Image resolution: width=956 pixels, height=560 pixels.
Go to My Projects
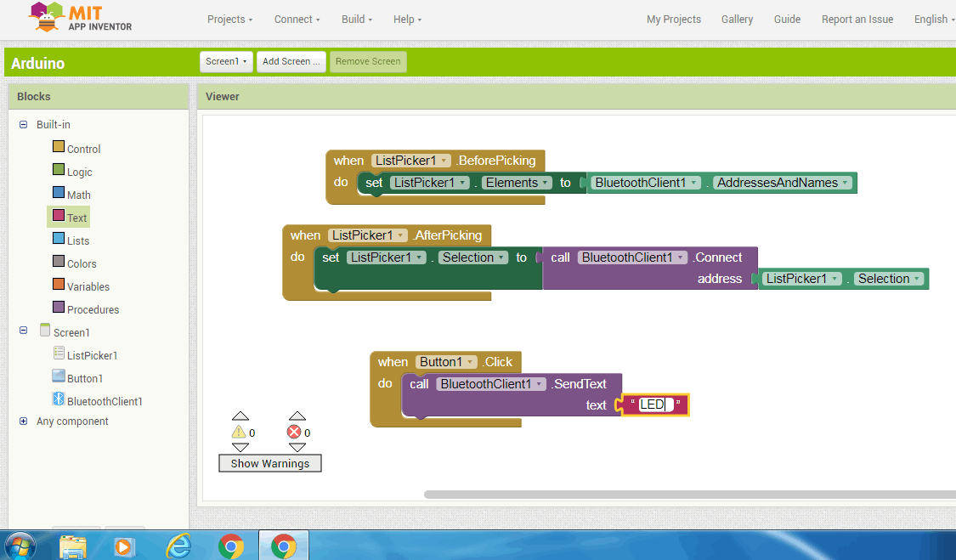click(674, 20)
